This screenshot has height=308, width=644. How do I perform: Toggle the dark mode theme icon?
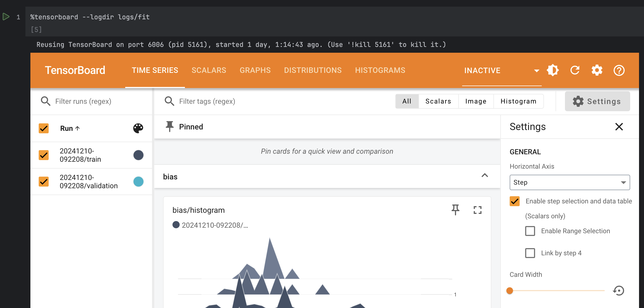553,70
